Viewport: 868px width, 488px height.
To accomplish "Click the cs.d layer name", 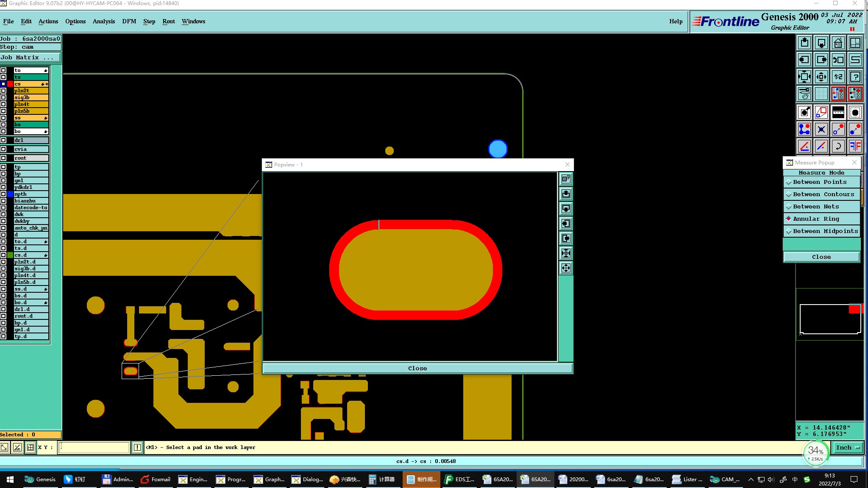I will (x=31, y=255).
